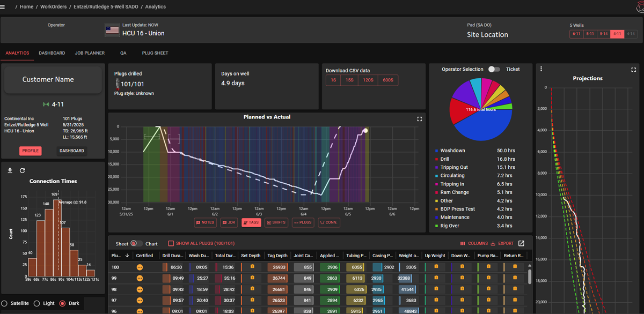Click the sort arrow in Plug column header
This screenshot has width=644, height=314.
point(127,256)
